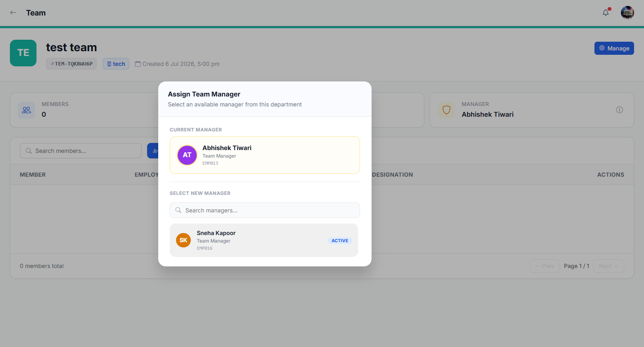
Task: Click the TEM-TQKBWU6P team ID badge
Action: click(71, 64)
